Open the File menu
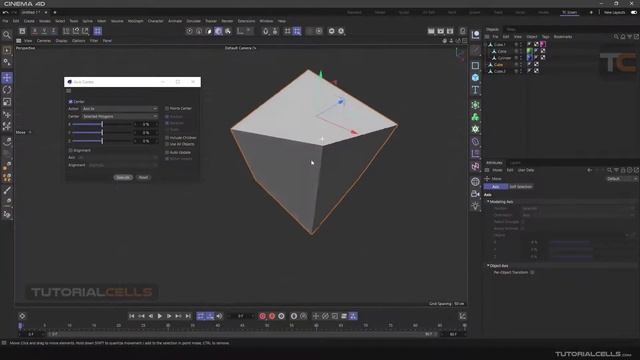This screenshot has height=360, width=640. click(5, 21)
